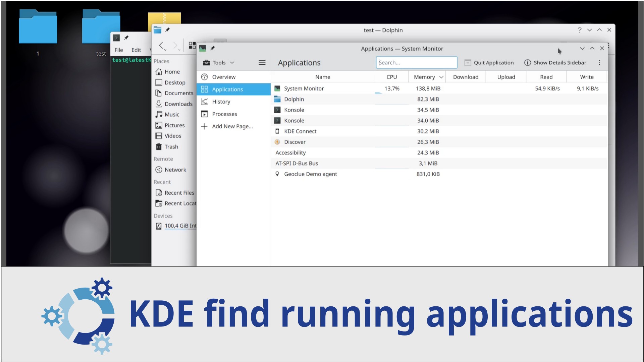Viewport: 644px width, 362px height.
Task: Toggle Show Details Sidebar
Action: click(x=555, y=63)
